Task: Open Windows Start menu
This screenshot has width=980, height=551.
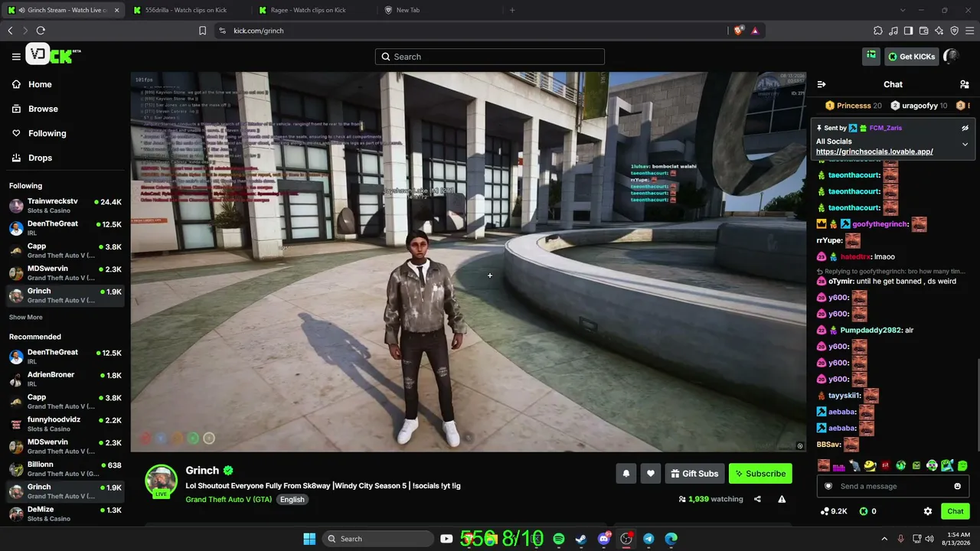Action: [x=309, y=539]
